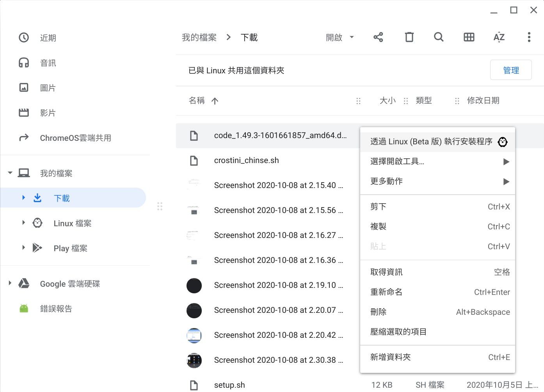The height and width of the screenshot is (392, 544).
Task: Sort by 名稱 column header
Action: [x=197, y=101]
